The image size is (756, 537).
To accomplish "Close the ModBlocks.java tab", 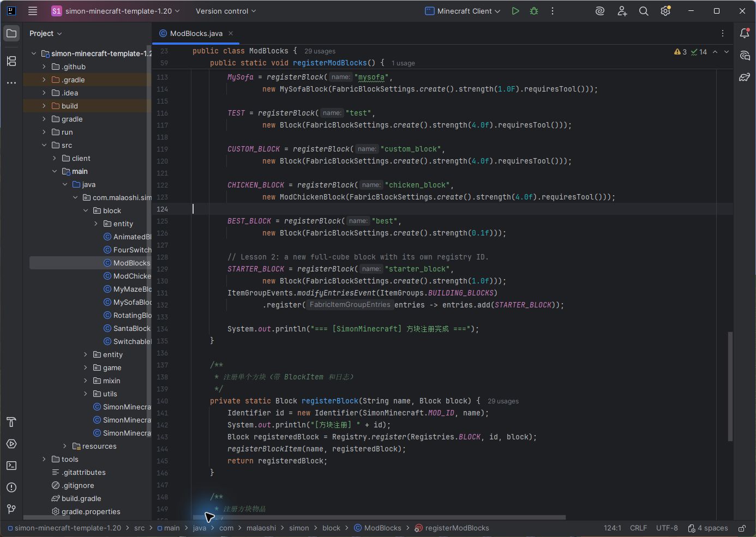I will click(231, 33).
